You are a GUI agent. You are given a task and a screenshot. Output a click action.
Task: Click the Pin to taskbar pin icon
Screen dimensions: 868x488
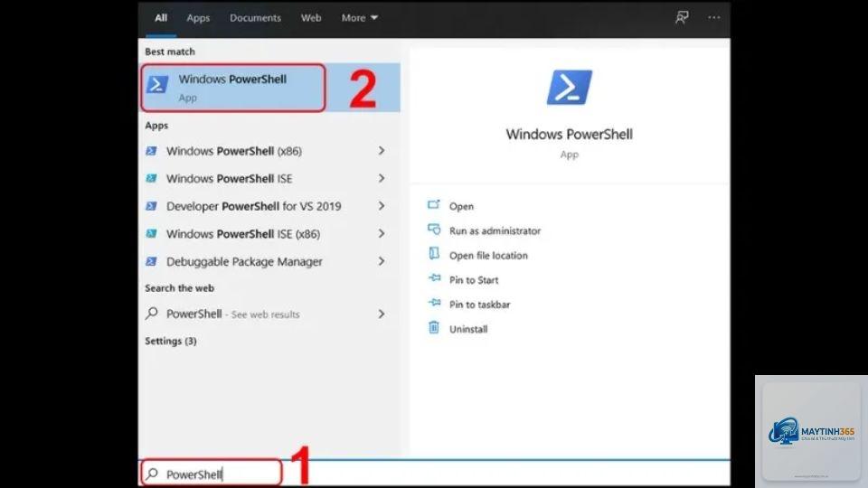(435, 303)
